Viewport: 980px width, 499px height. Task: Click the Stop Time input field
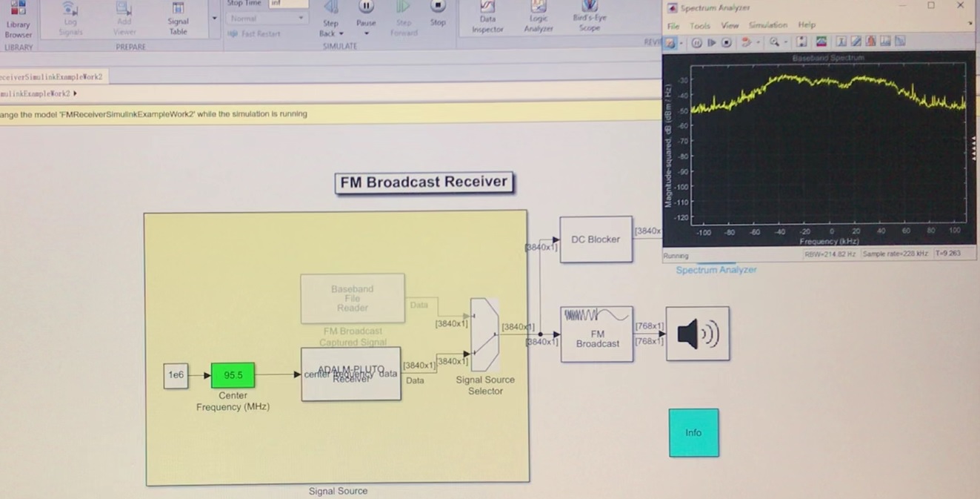[x=287, y=3]
